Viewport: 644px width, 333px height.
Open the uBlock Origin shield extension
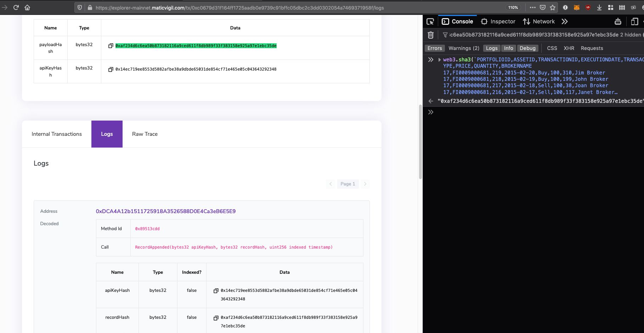point(588,7)
